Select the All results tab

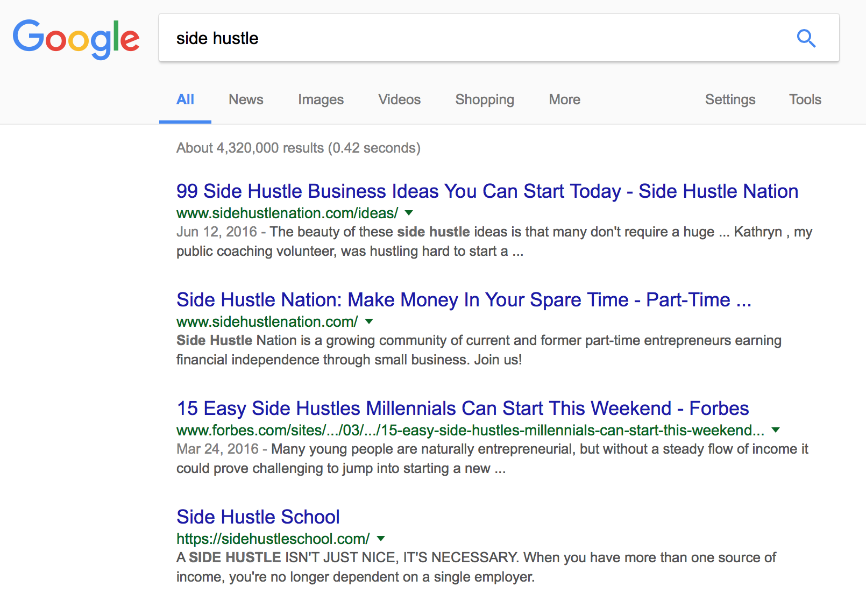point(185,100)
